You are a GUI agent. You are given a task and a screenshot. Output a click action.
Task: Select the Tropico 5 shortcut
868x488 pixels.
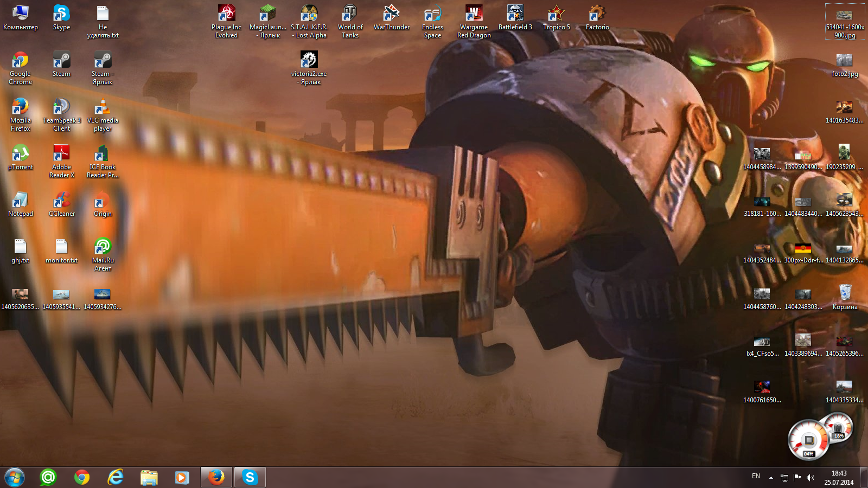[x=557, y=17]
